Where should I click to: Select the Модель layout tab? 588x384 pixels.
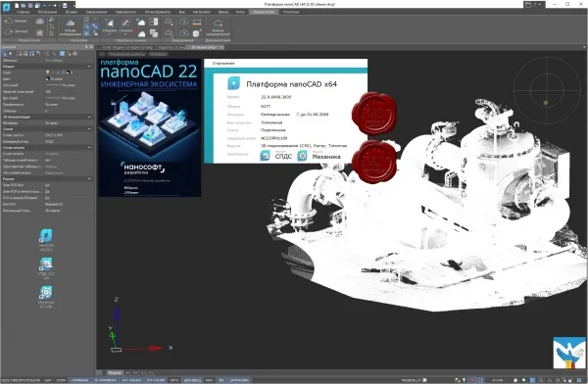pos(115,373)
